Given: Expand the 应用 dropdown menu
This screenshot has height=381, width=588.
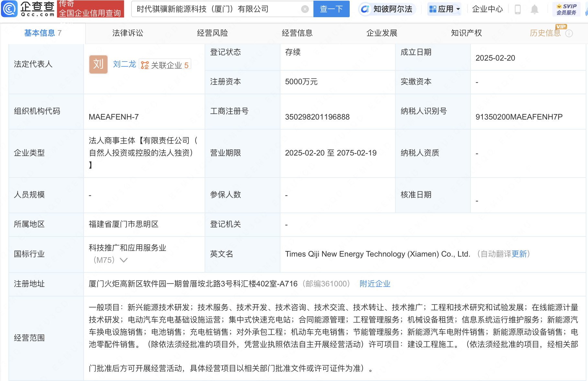Looking at the screenshot, I should (x=445, y=9).
